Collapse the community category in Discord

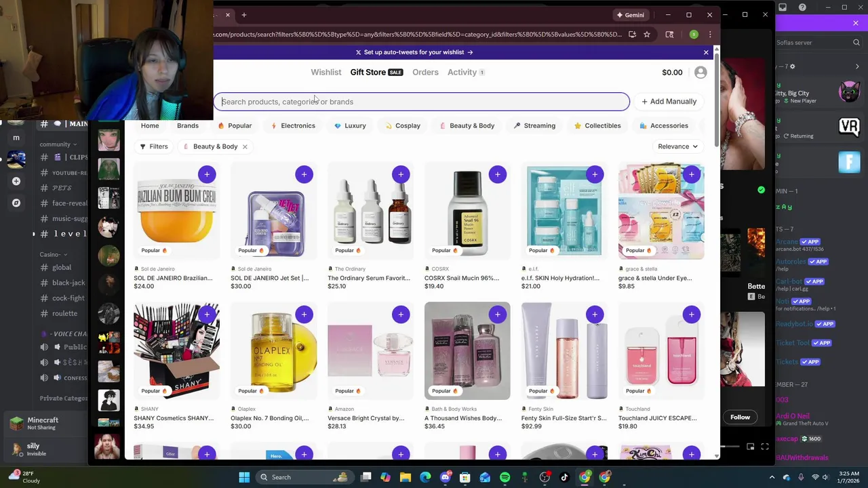[58, 144]
